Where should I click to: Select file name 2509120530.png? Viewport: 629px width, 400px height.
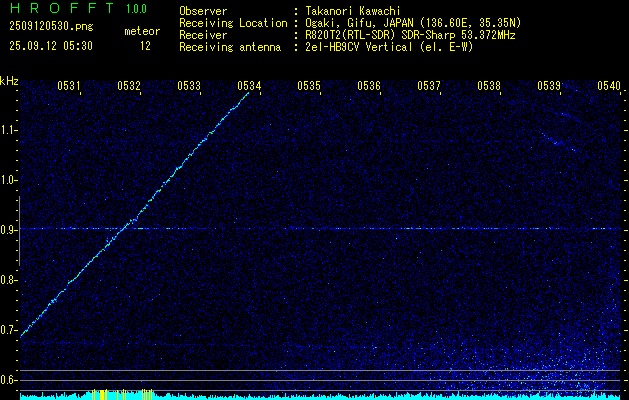[x=51, y=27]
